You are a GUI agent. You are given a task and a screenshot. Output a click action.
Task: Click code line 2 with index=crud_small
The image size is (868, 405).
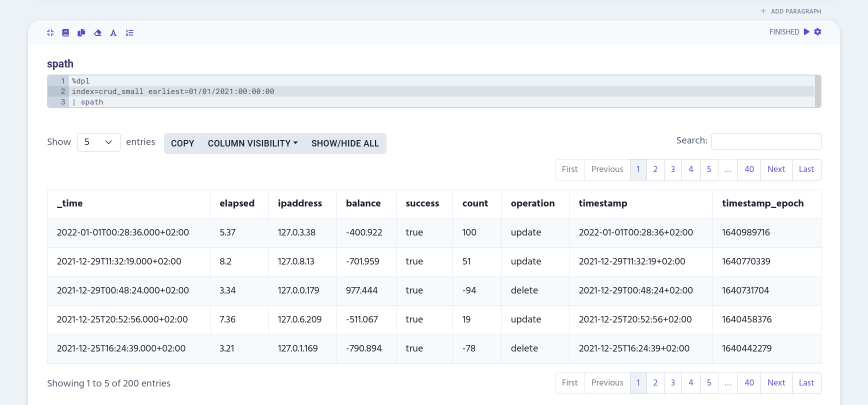pyautogui.click(x=442, y=91)
